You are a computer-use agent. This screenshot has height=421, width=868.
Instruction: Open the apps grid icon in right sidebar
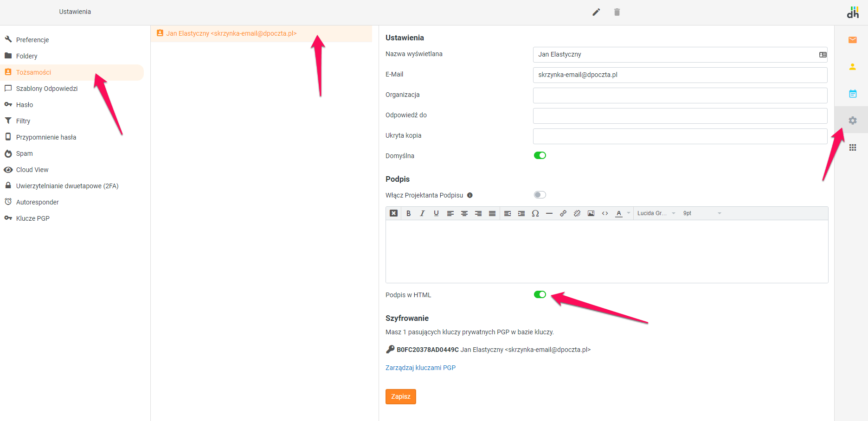pyautogui.click(x=853, y=147)
